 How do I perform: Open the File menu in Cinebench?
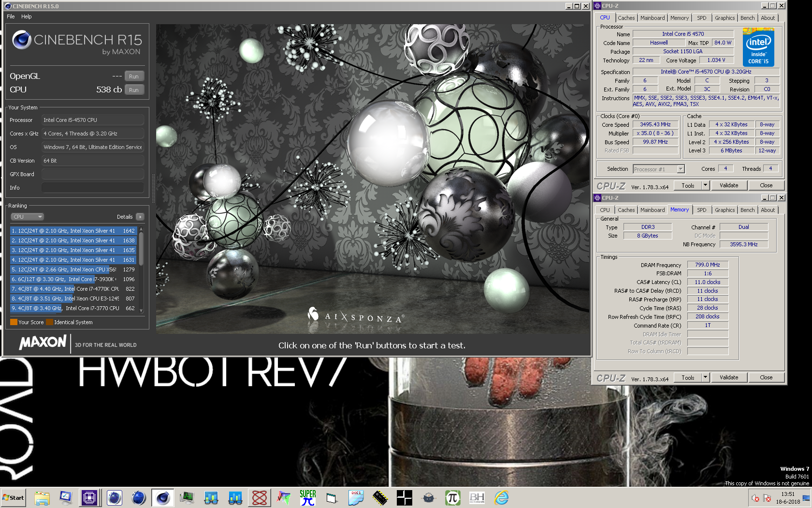(11, 16)
